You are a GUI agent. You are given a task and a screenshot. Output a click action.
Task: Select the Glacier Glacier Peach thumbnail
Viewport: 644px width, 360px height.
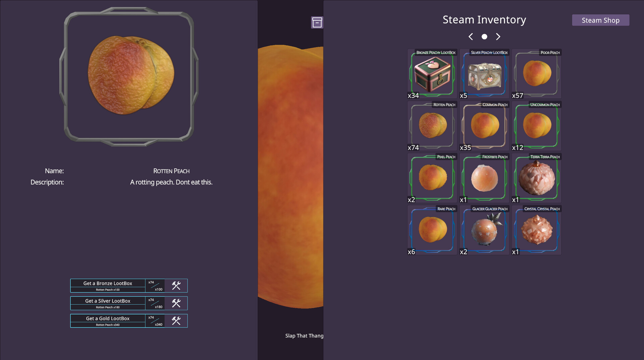[484, 230]
